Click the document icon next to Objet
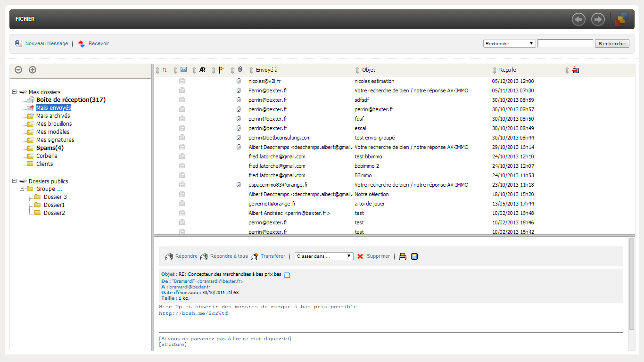644x362 pixels. [287, 274]
